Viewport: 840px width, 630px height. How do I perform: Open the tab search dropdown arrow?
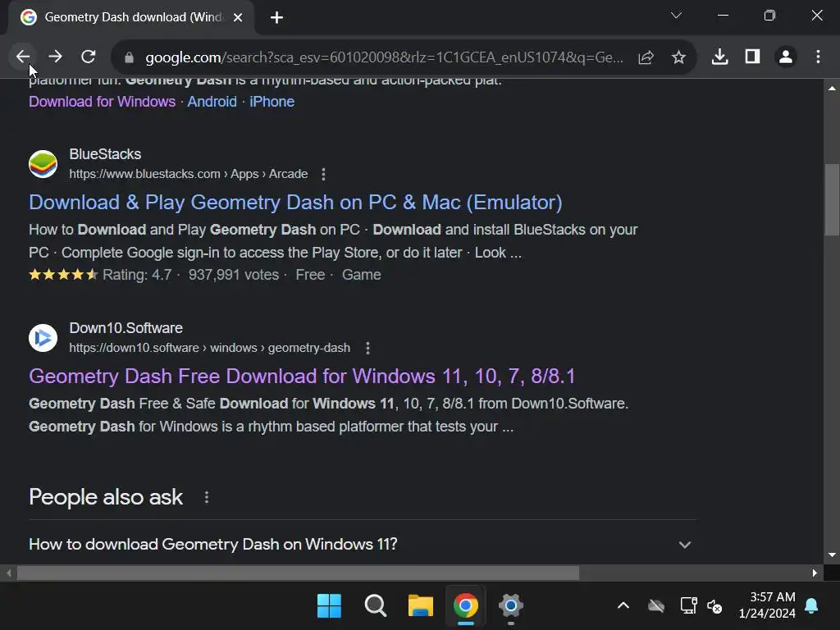pos(676,16)
